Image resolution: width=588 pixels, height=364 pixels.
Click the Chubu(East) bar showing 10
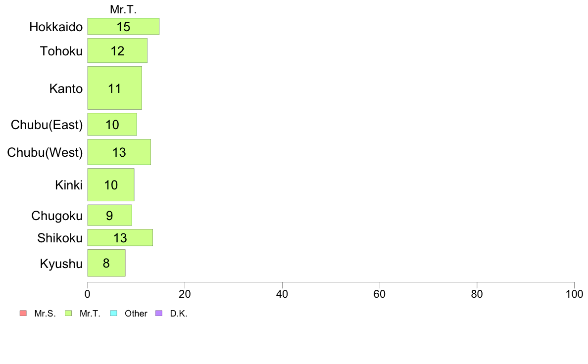point(112,124)
